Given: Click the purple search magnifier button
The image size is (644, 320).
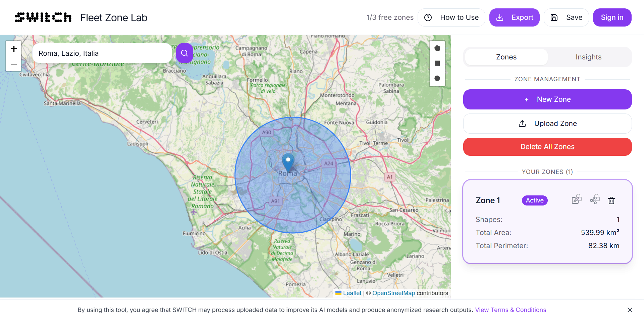Looking at the screenshot, I should pos(184,53).
